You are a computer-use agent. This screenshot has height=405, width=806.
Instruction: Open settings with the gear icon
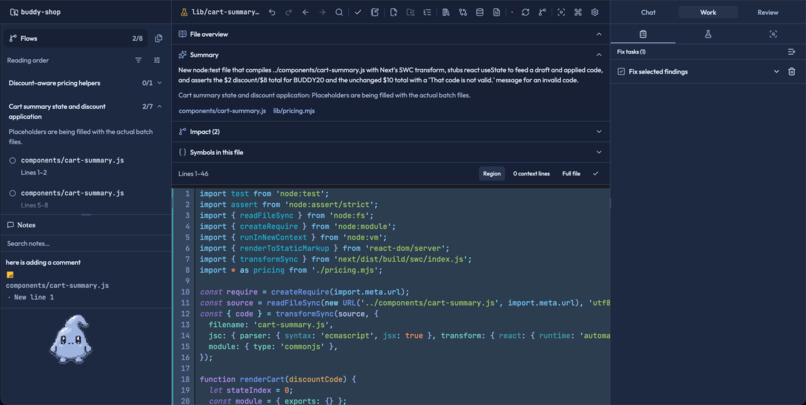pos(595,12)
